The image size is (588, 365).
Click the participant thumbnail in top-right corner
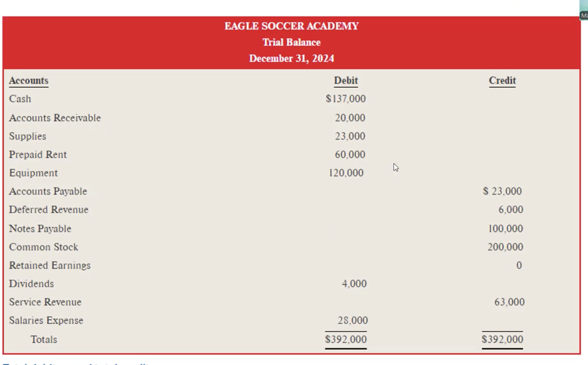point(584,10)
